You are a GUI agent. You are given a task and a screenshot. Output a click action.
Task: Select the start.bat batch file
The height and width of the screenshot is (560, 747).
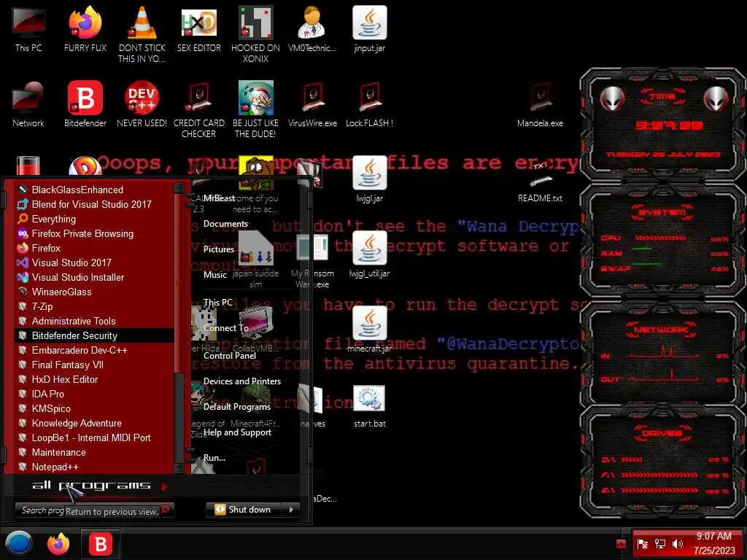[370, 405]
